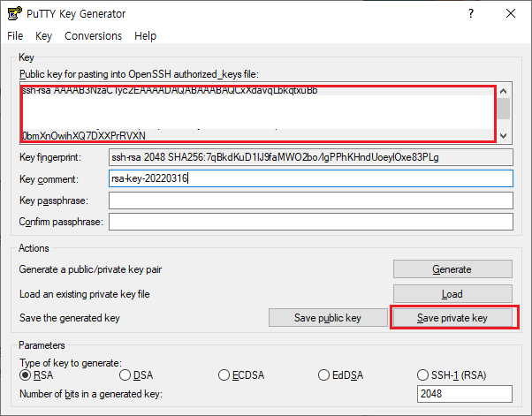
Task: Click the Key comment field
Action: [x=311, y=178]
